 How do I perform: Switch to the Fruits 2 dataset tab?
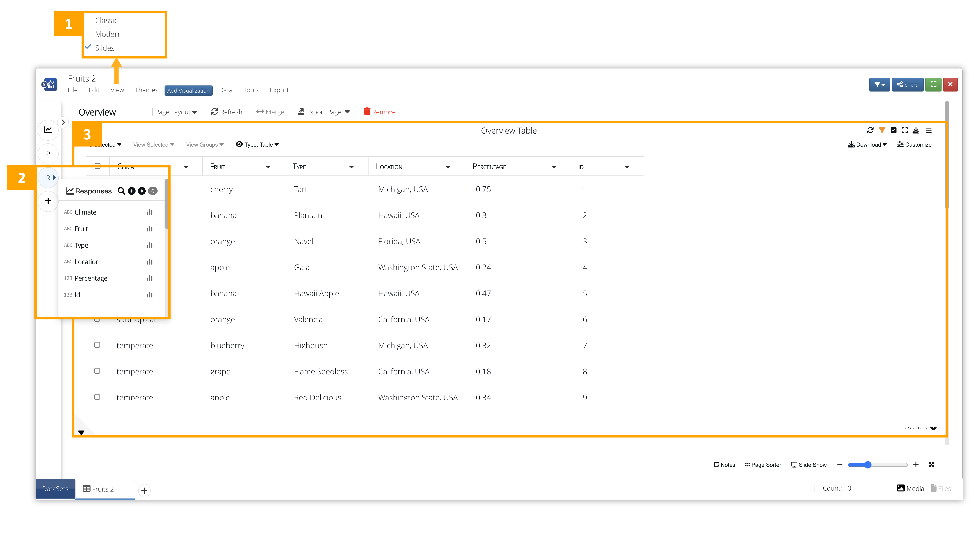(x=105, y=489)
